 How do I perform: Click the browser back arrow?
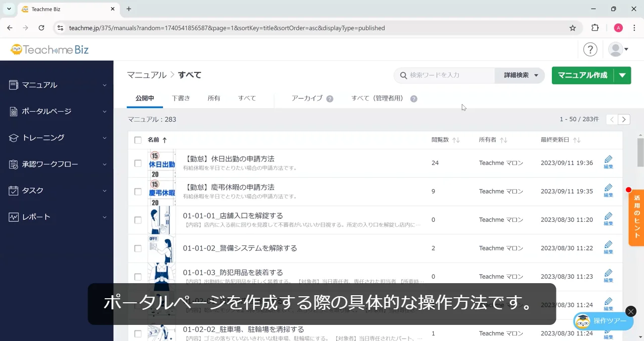click(x=10, y=28)
